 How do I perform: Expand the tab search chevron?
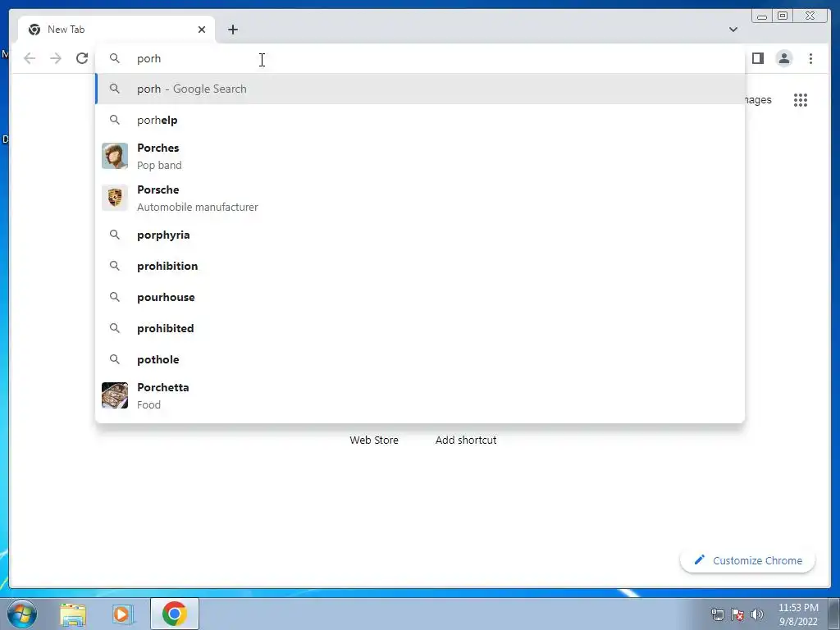[733, 30]
